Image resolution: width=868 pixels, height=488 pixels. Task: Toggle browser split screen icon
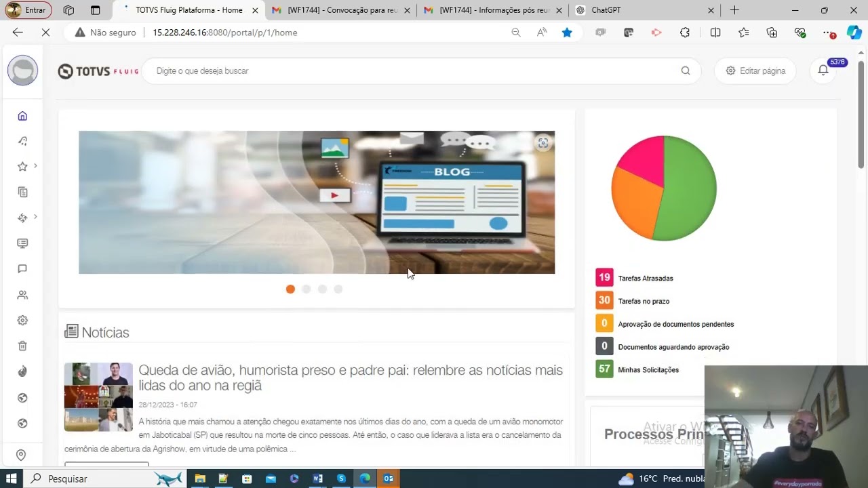point(715,33)
